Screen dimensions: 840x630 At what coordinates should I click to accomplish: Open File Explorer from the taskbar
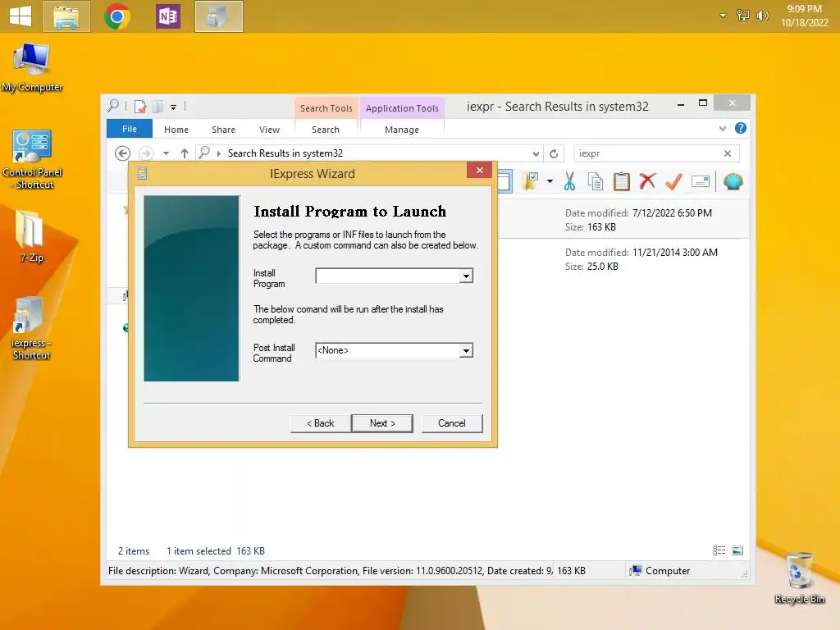click(66, 16)
